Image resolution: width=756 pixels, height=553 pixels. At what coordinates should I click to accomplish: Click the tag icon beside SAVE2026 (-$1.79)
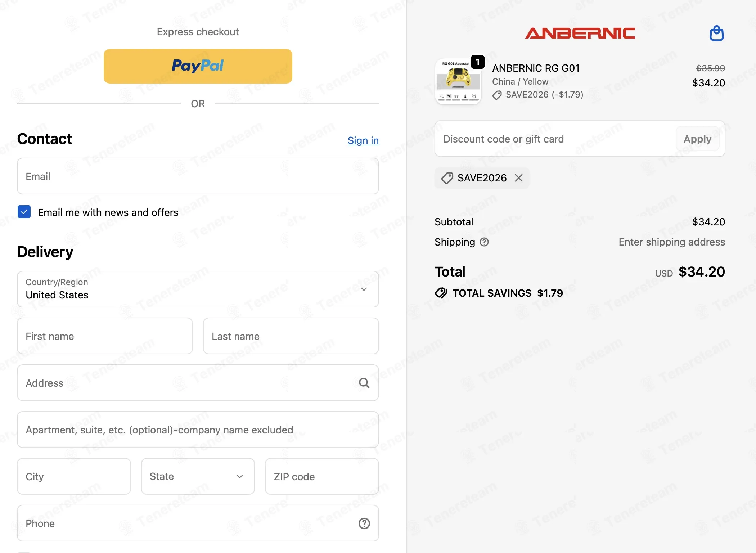(497, 95)
